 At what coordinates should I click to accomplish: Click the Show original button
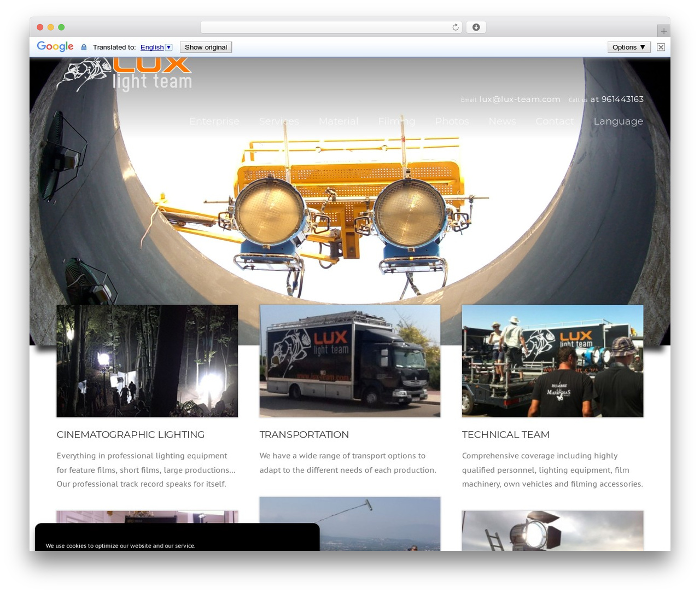pyautogui.click(x=206, y=47)
